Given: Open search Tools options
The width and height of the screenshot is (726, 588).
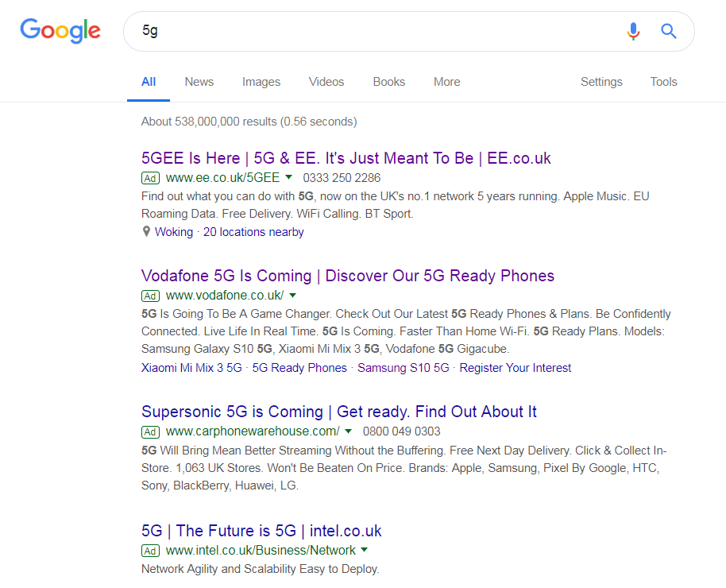Looking at the screenshot, I should [663, 82].
